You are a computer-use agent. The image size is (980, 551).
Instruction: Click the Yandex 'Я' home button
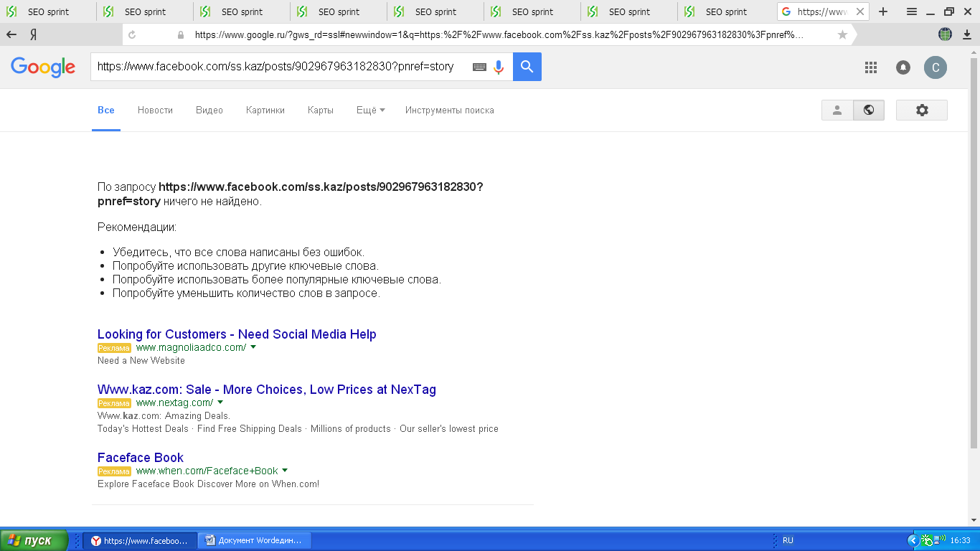[x=34, y=34]
